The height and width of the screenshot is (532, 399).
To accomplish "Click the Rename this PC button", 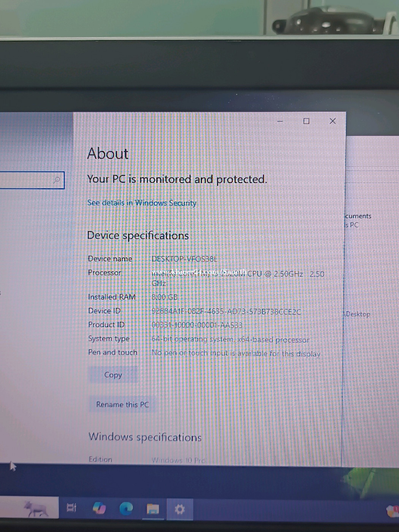I will pos(122,405).
